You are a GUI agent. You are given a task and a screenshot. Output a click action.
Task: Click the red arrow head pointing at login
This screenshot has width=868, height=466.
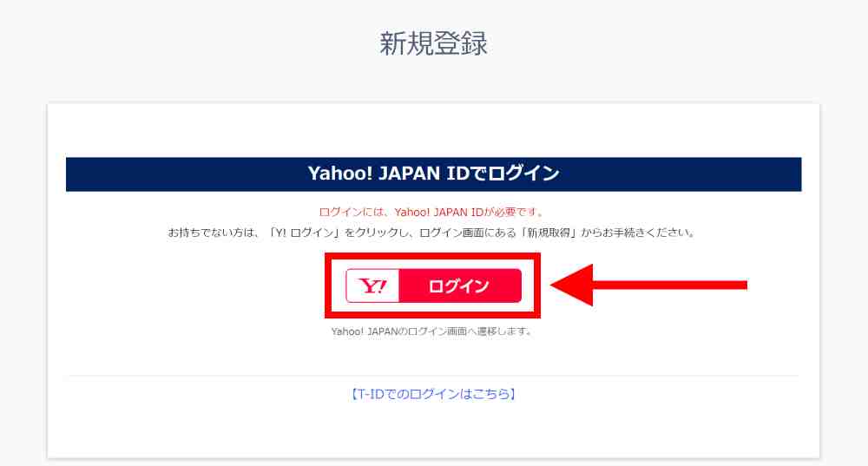pyautogui.click(x=572, y=285)
